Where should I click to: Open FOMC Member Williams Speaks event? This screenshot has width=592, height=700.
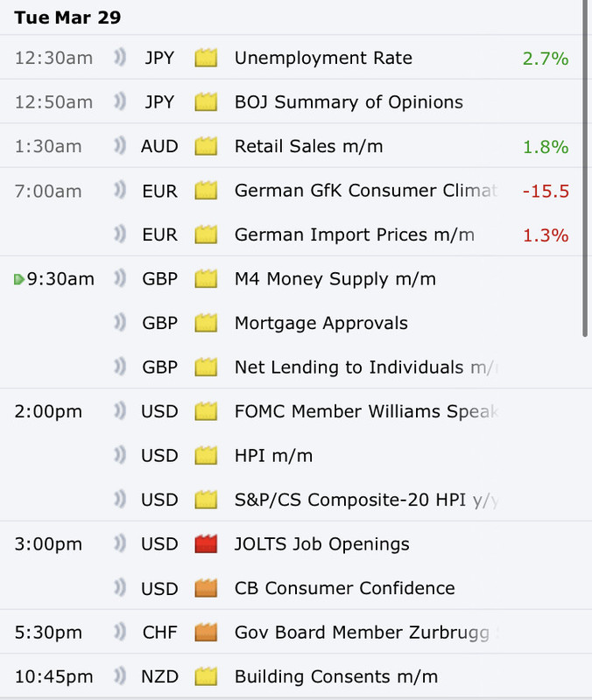coord(365,411)
